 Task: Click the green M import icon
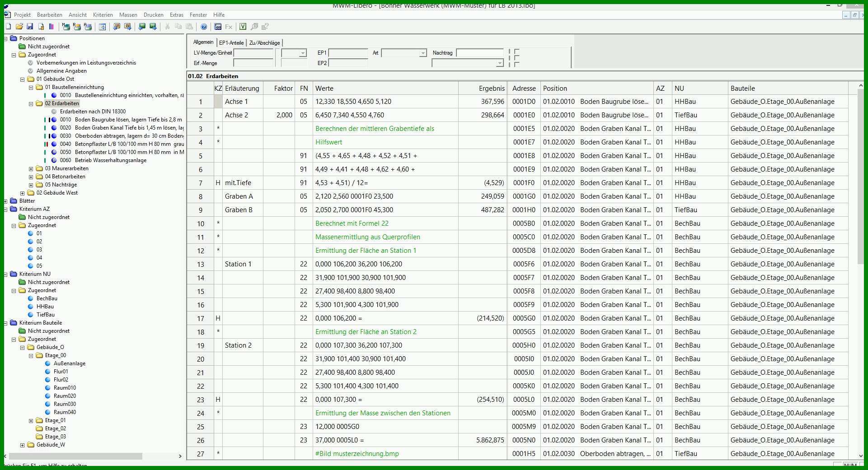click(142, 27)
